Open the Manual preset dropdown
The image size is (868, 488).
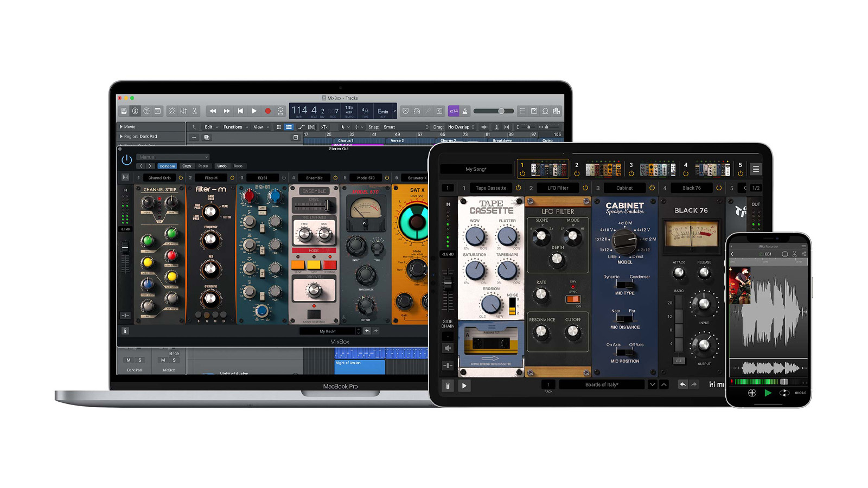click(x=173, y=157)
